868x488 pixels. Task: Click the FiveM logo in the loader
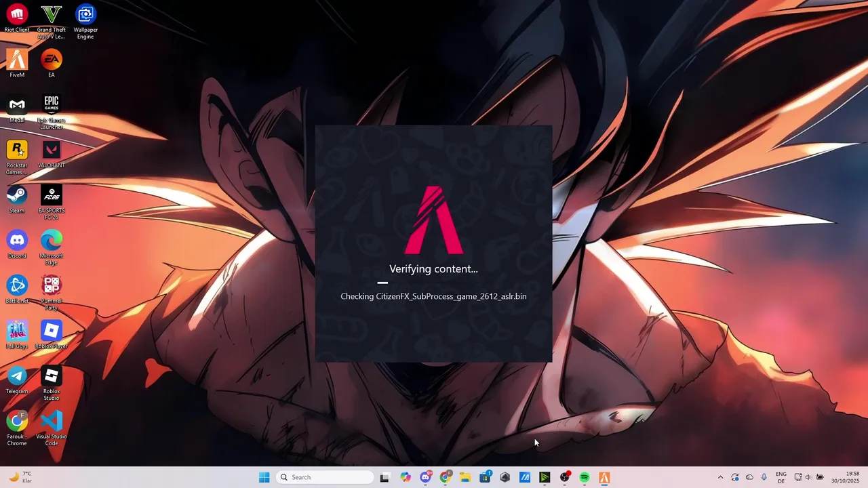click(x=434, y=220)
